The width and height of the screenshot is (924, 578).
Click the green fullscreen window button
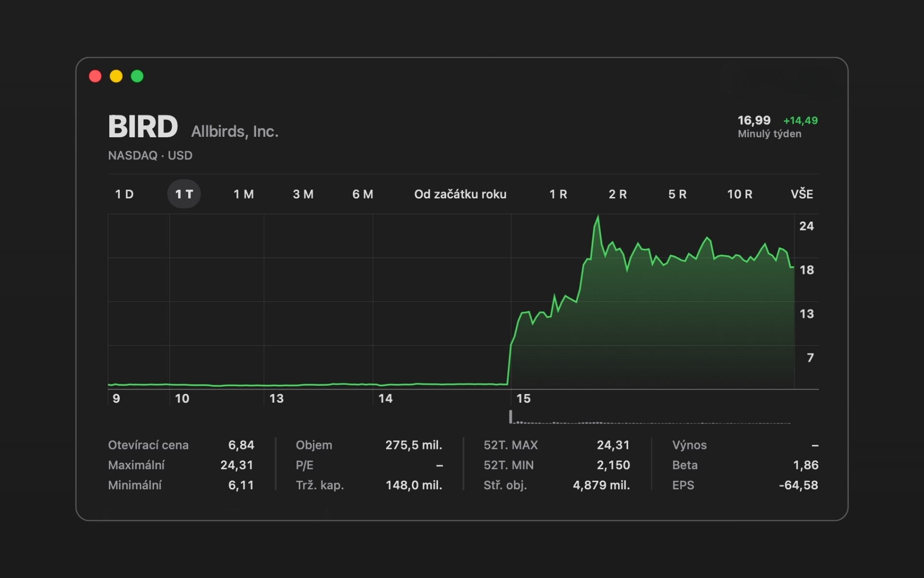pos(137,76)
